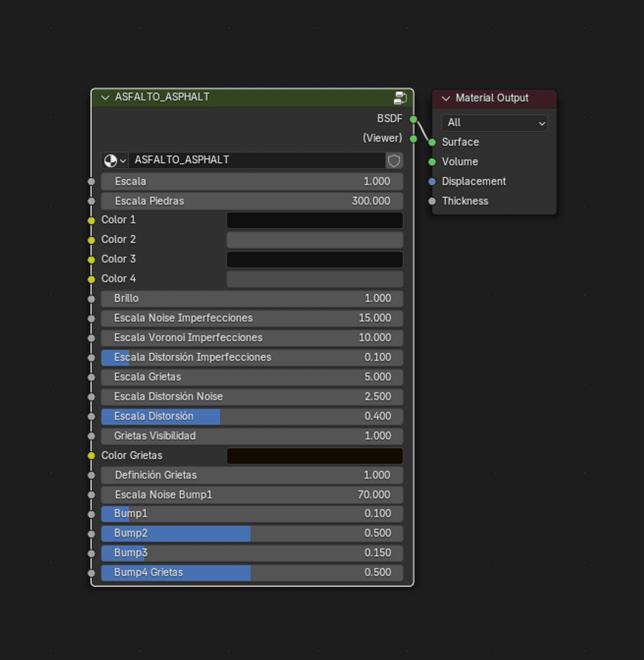Click the Bump4 Grietas slider

(252, 572)
